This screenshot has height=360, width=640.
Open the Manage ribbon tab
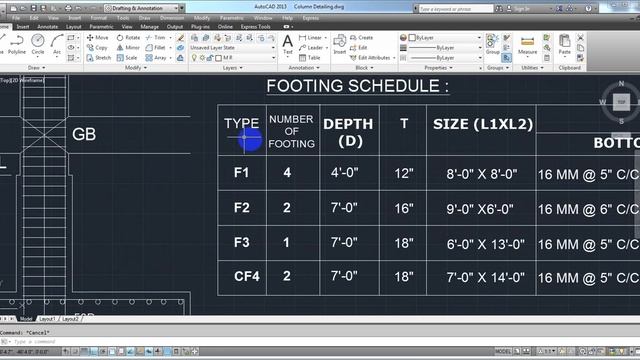click(149, 27)
